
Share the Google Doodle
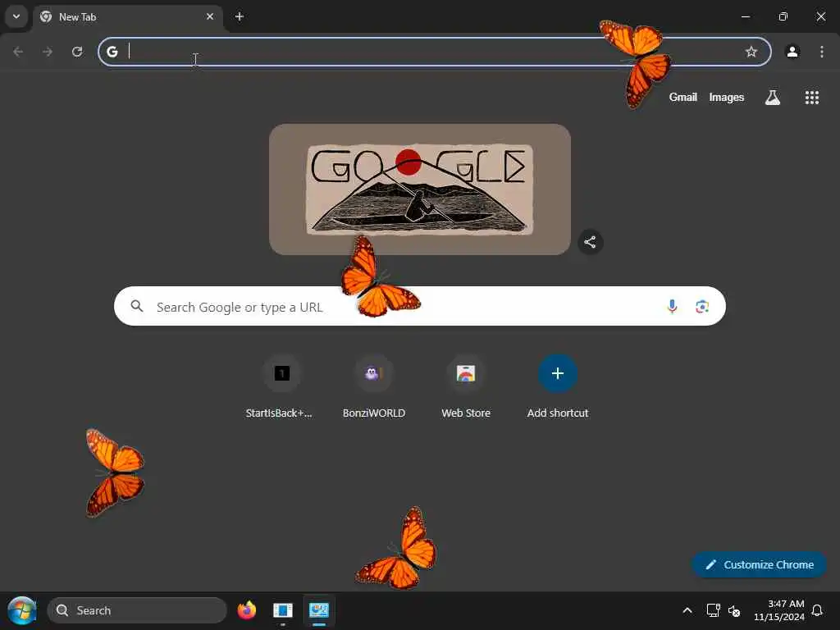coord(590,242)
